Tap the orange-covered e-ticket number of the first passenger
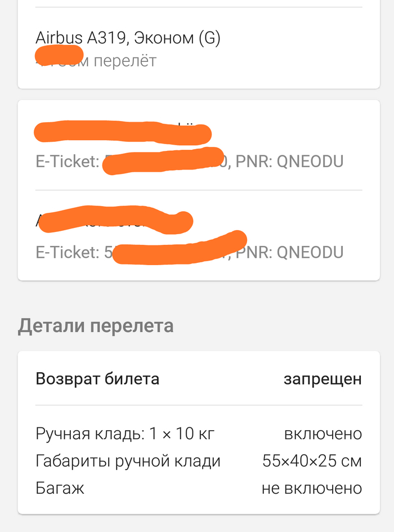The image size is (394, 532). [x=164, y=160]
